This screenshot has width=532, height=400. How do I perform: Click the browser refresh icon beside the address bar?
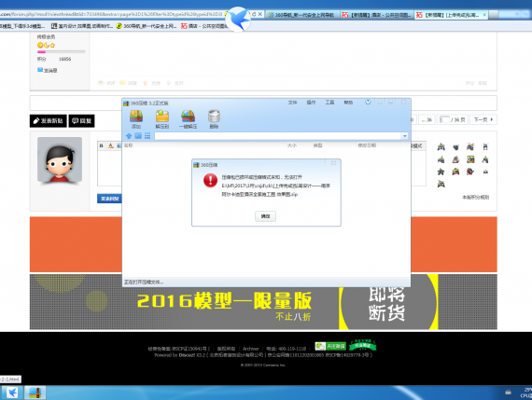(x=254, y=14)
